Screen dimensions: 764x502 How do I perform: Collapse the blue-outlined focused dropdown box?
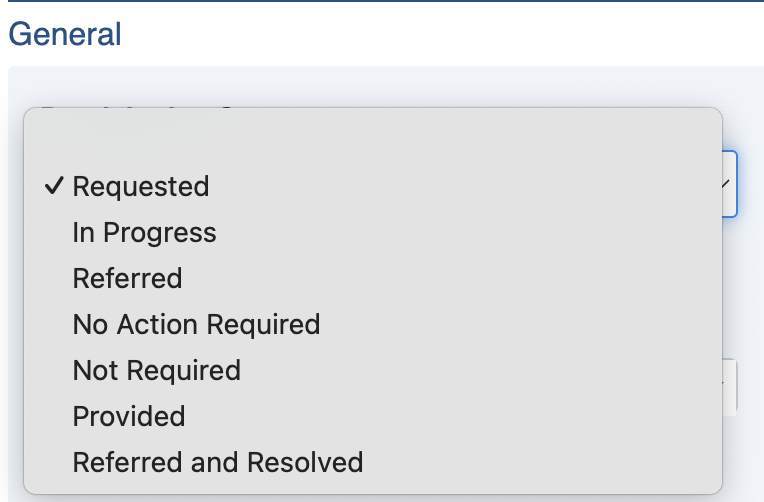click(x=729, y=183)
